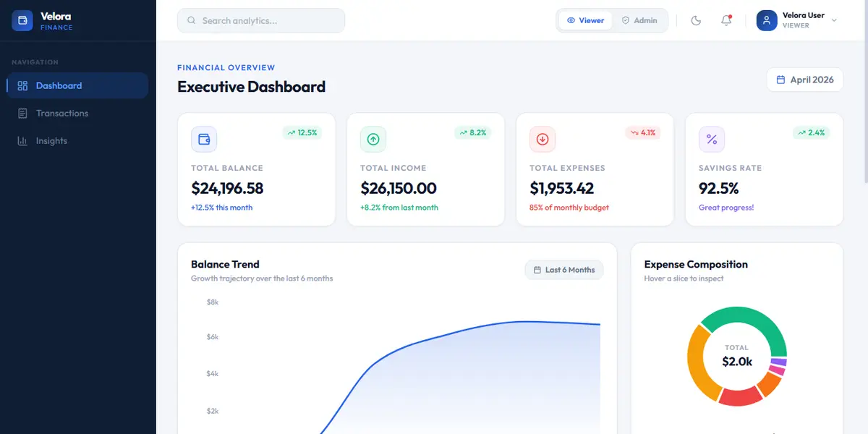Click the Velora Finance wallet logo

tap(22, 20)
